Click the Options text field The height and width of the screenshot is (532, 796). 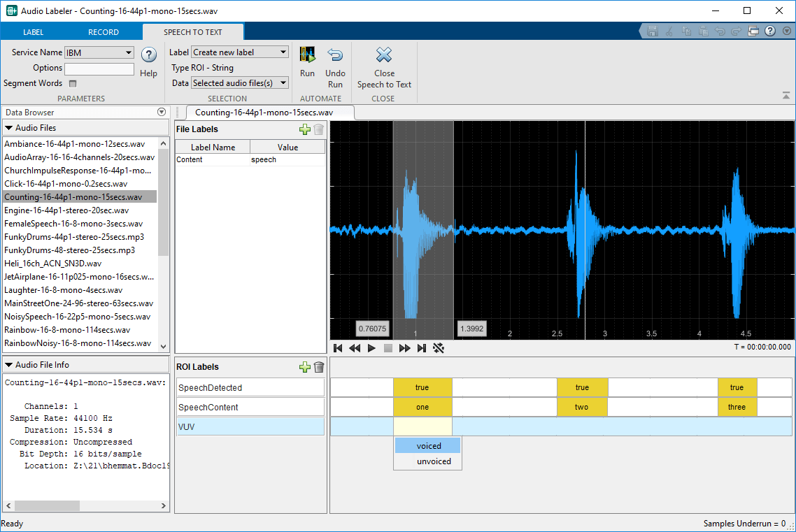tap(99, 69)
